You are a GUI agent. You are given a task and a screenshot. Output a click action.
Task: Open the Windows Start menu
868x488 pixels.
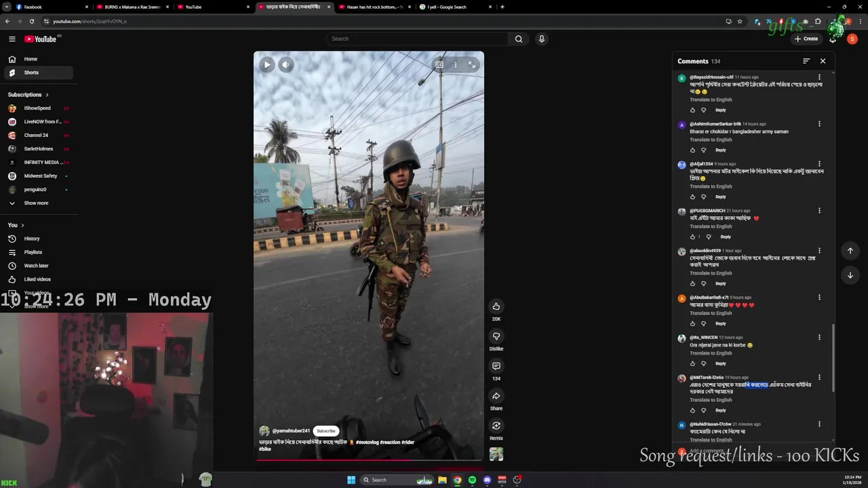(x=351, y=480)
